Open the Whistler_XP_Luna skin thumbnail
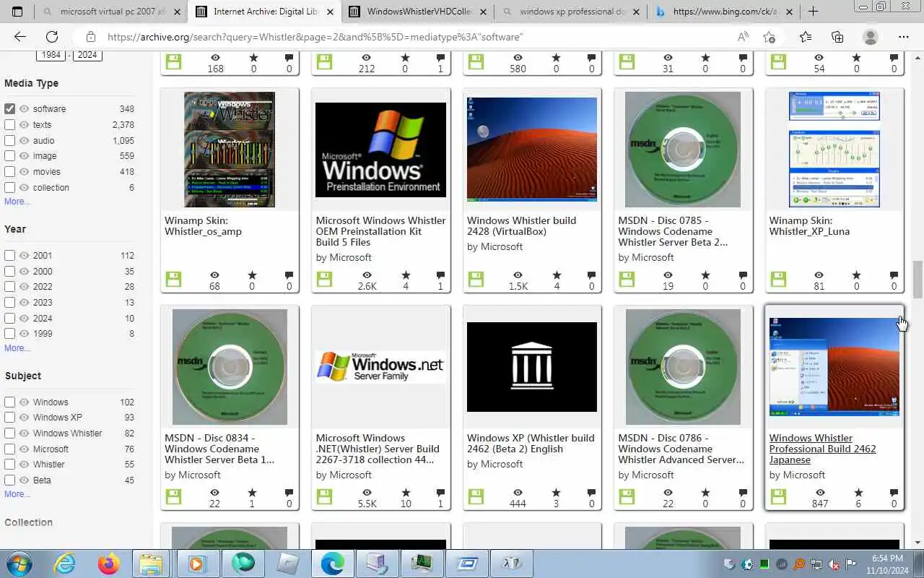The image size is (924, 578). 834,150
